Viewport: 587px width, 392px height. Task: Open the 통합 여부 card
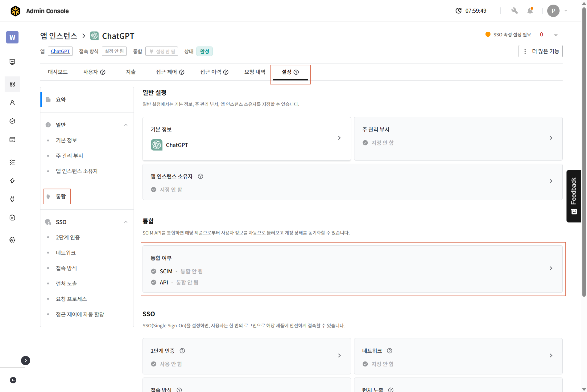tap(352, 269)
